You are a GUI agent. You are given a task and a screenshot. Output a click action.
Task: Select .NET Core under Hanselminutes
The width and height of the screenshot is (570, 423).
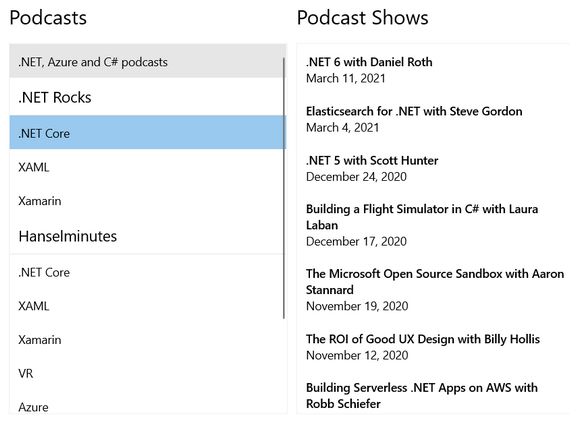[147, 272]
